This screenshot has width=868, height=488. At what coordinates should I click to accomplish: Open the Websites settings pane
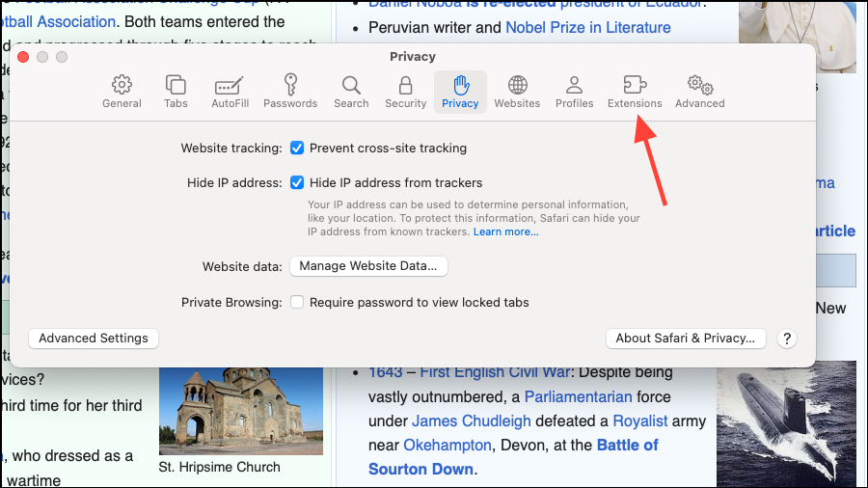[x=517, y=92]
